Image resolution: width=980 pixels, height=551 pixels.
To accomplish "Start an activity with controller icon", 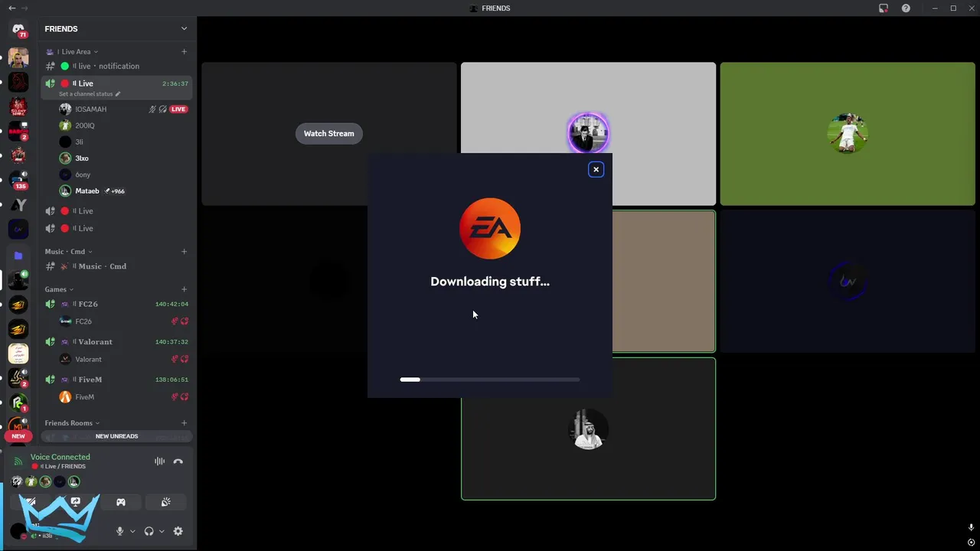I will click(120, 502).
